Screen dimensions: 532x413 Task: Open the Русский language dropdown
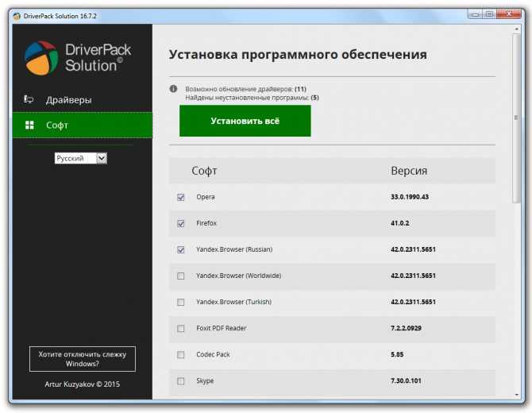pos(81,159)
